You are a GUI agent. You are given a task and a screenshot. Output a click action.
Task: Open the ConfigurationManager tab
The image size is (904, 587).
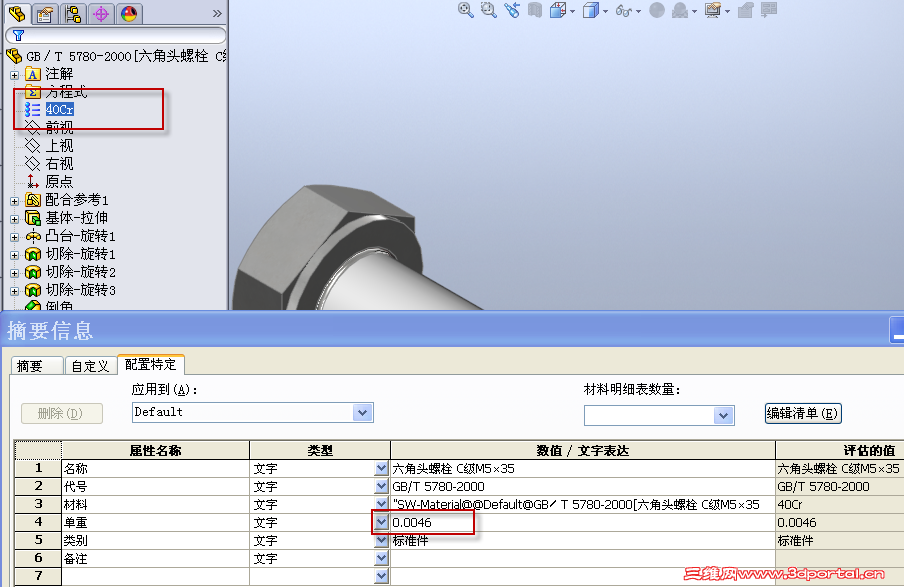coord(73,13)
